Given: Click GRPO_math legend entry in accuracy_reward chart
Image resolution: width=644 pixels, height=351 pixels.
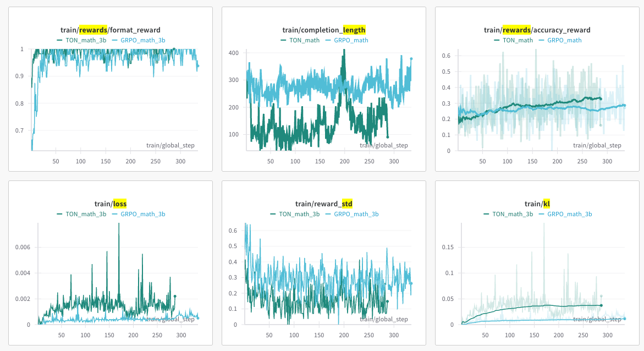Looking at the screenshot, I should 564,40.
